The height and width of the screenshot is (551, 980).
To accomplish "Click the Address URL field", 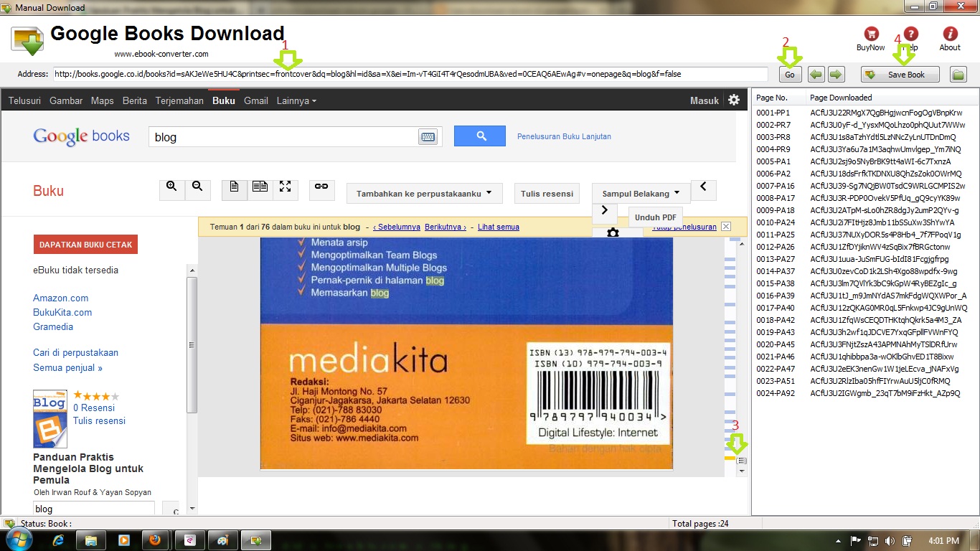I will pos(410,74).
